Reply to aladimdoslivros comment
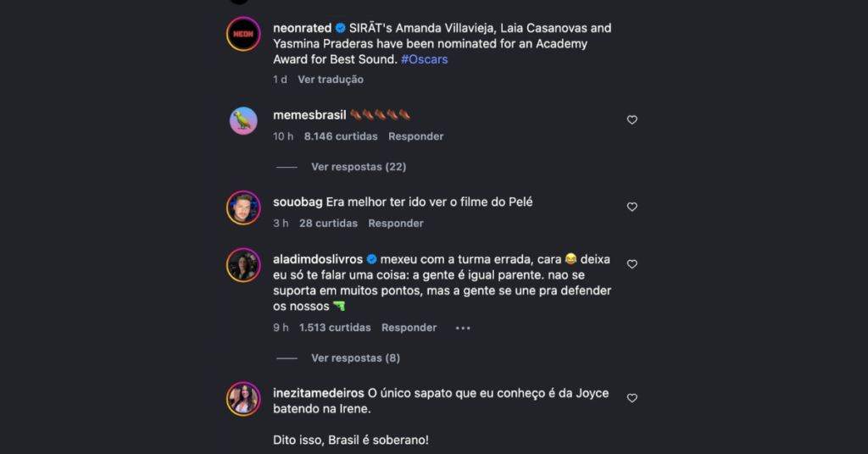The width and height of the screenshot is (868, 454). pyautogui.click(x=409, y=328)
